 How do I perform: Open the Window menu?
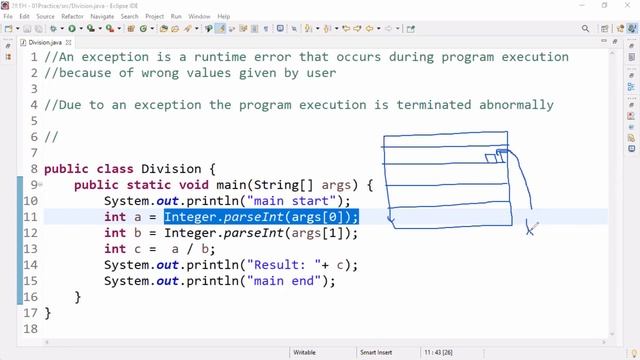point(199,16)
